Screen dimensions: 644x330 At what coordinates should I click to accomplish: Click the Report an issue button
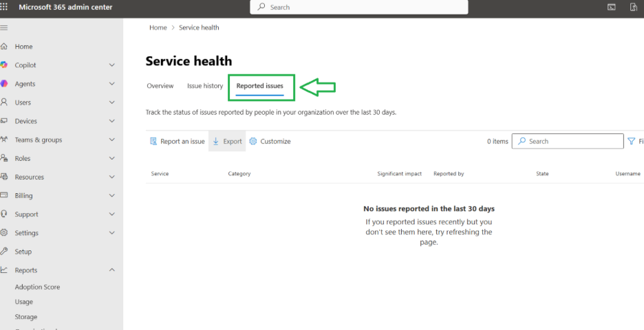(x=177, y=141)
